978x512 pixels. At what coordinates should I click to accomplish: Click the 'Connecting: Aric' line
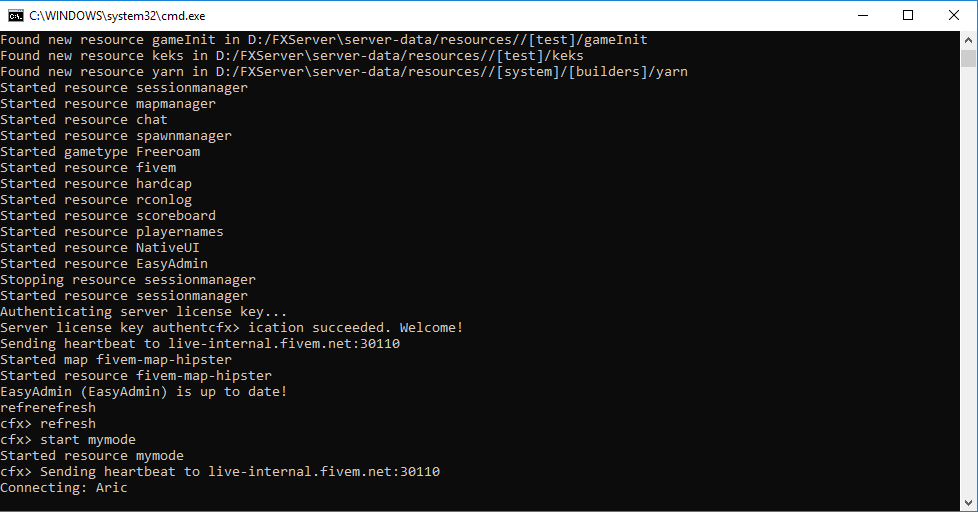pyautogui.click(x=64, y=488)
